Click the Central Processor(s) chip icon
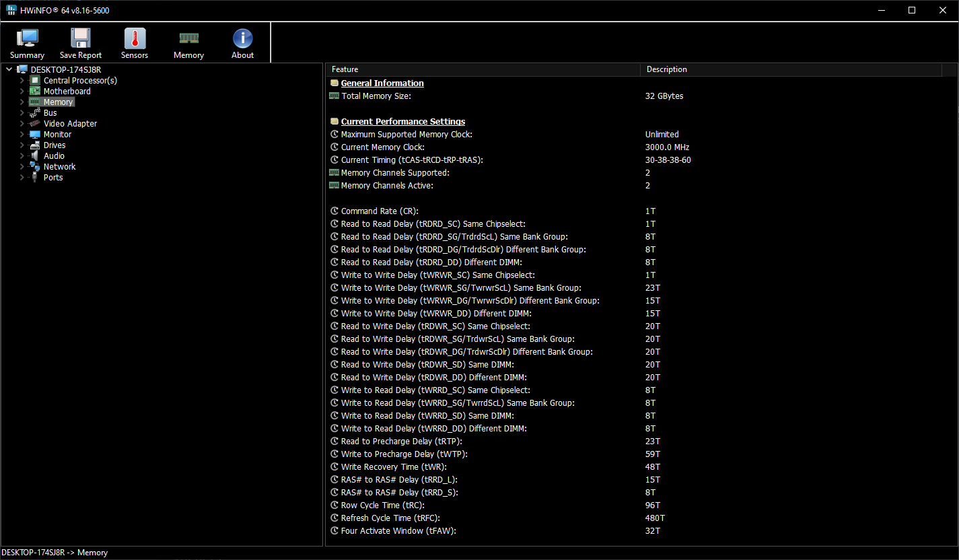This screenshot has width=959, height=560. tap(34, 81)
